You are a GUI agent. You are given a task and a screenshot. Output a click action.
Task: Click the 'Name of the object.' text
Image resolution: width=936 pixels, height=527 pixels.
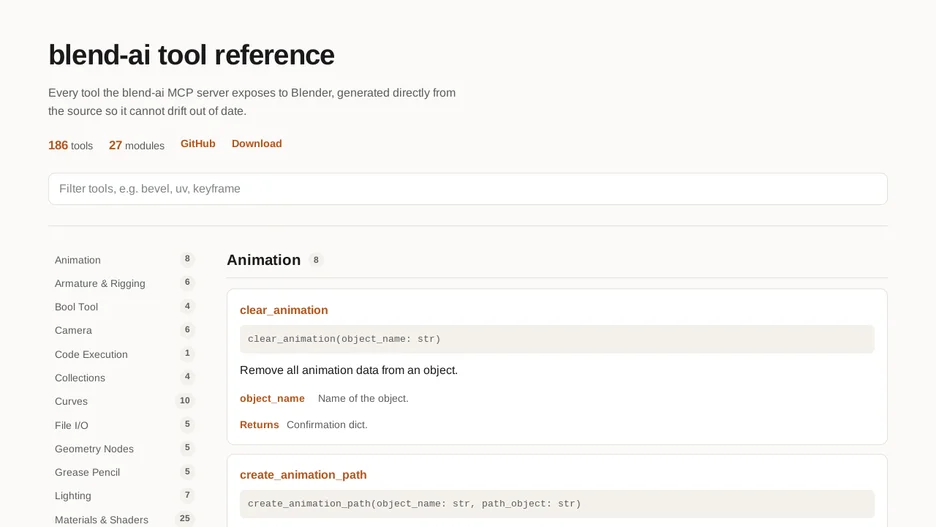pyautogui.click(x=363, y=398)
